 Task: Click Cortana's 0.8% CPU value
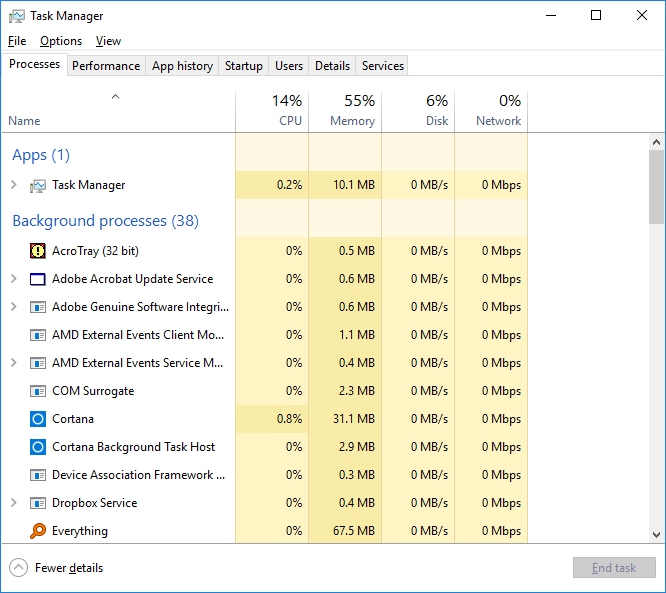(289, 419)
